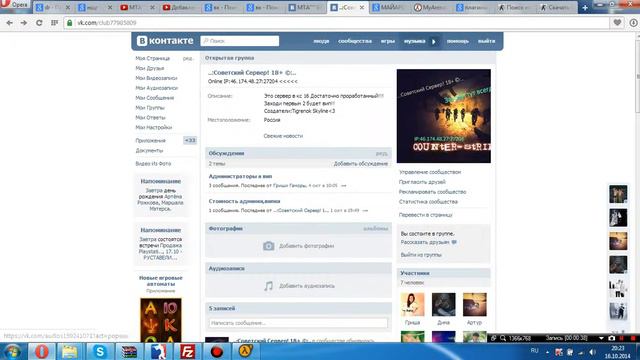640x360 pixels.
Task: Click member Гриша's avatar thumbnail
Action: (412, 304)
